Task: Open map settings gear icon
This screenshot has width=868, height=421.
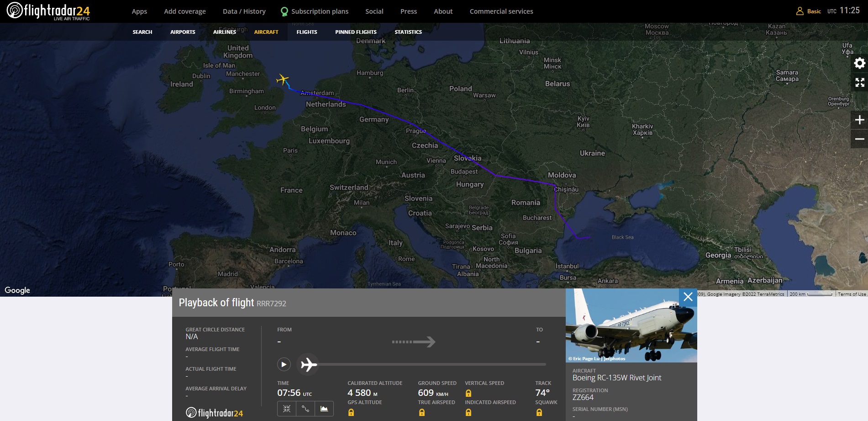Action: pyautogui.click(x=859, y=63)
